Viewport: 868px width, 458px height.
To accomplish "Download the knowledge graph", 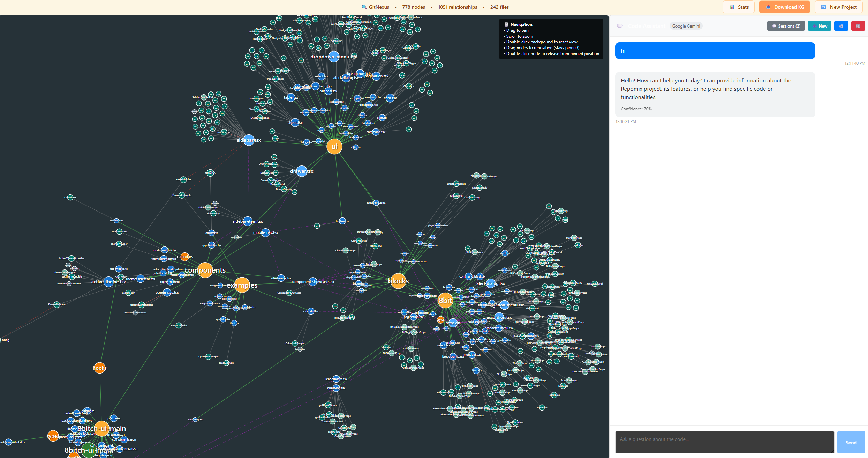I will [x=784, y=7].
